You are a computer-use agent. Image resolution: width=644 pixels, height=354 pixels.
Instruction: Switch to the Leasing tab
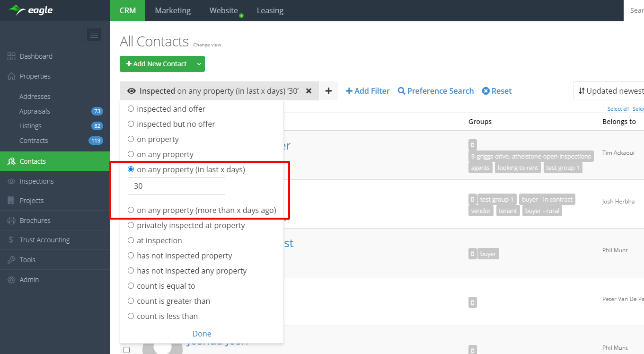270,10
